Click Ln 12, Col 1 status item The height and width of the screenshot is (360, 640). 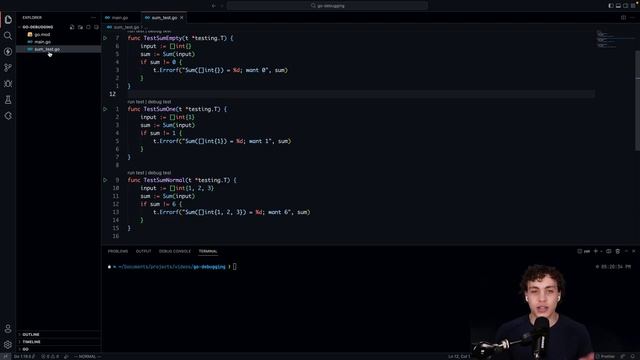(x=460, y=356)
